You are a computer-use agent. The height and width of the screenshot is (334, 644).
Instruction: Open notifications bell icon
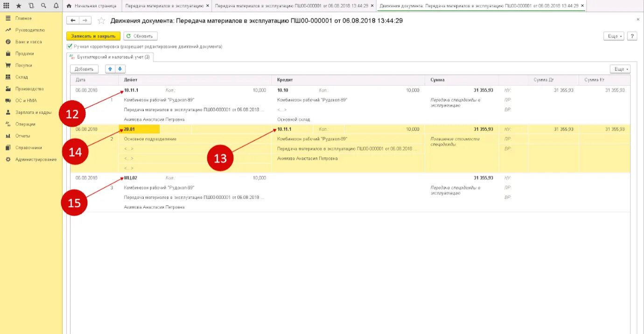(56, 6)
